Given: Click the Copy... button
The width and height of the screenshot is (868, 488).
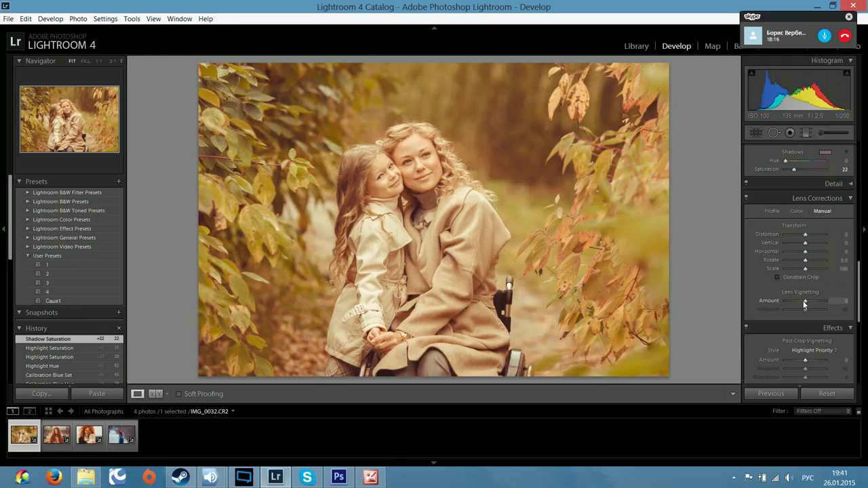Looking at the screenshot, I should (41, 394).
